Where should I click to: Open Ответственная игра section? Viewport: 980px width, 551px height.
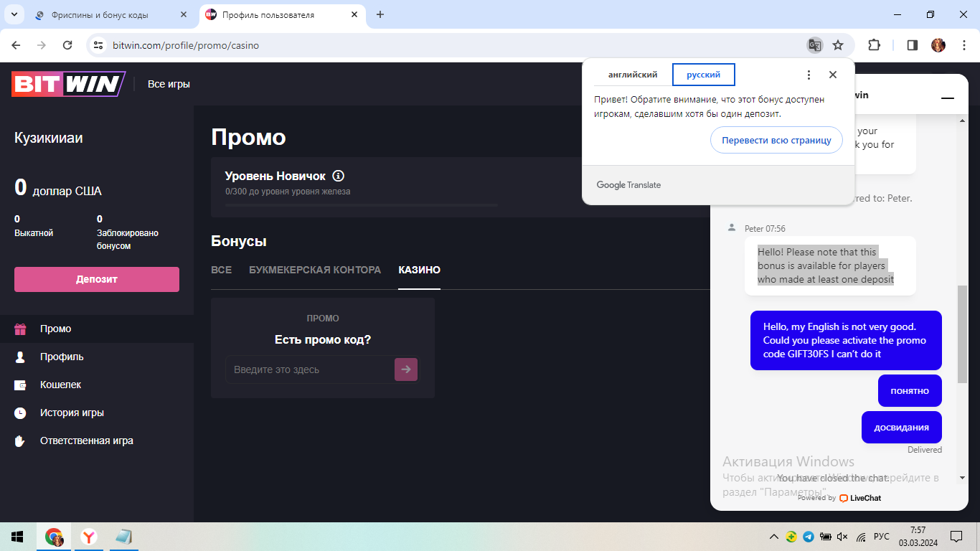(x=86, y=441)
